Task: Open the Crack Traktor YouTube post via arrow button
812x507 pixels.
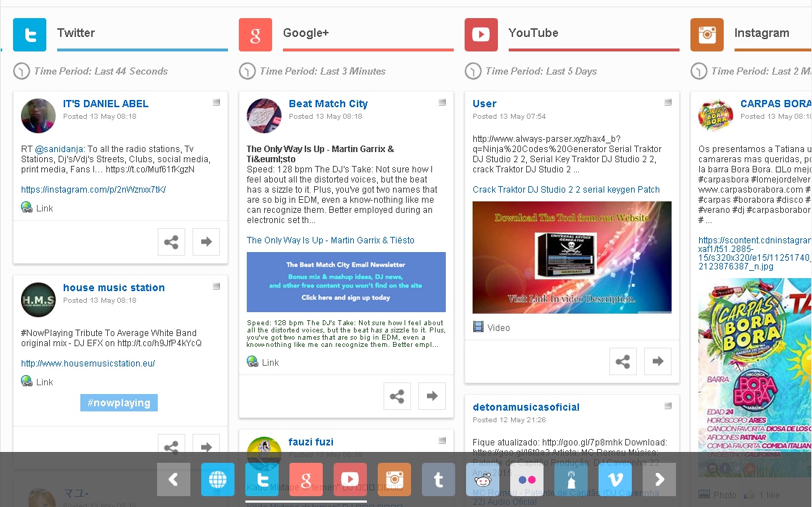Action: 658,361
